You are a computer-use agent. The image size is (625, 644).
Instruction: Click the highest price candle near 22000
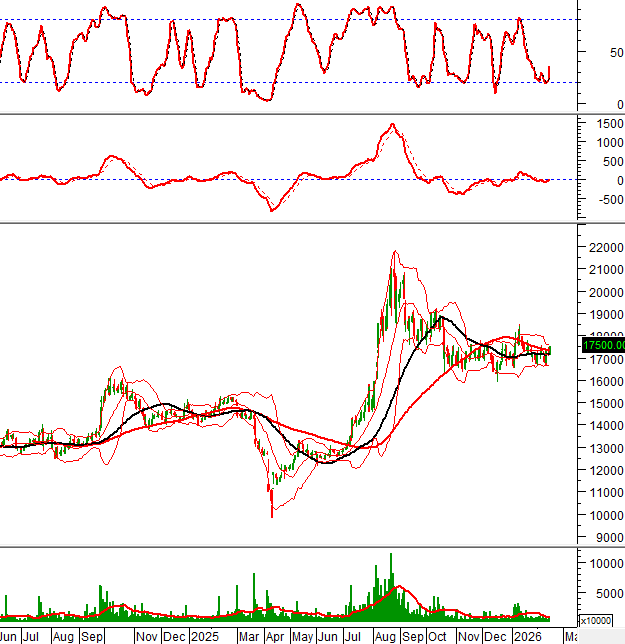click(394, 258)
